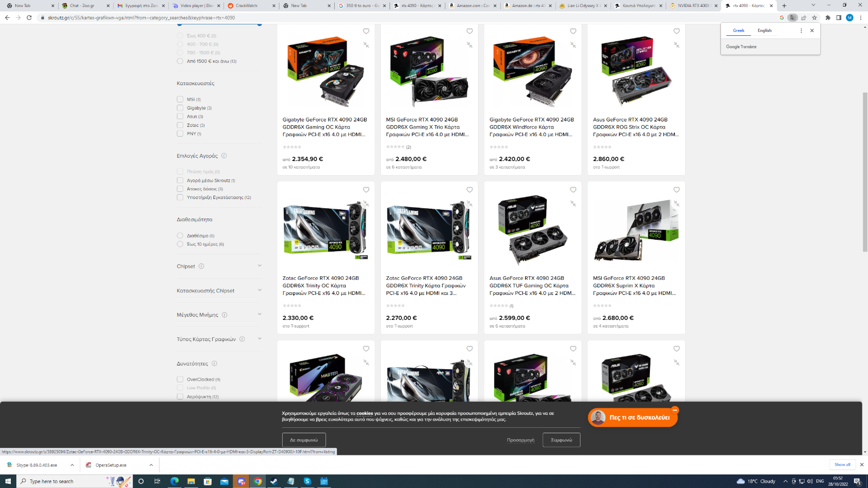Favorite the Zotac Trinity OC card
The image size is (868, 488).
point(366,190)
